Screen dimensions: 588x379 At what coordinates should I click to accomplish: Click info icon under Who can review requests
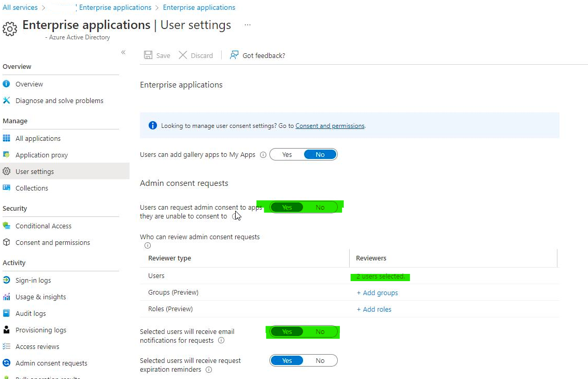point(148,245)
